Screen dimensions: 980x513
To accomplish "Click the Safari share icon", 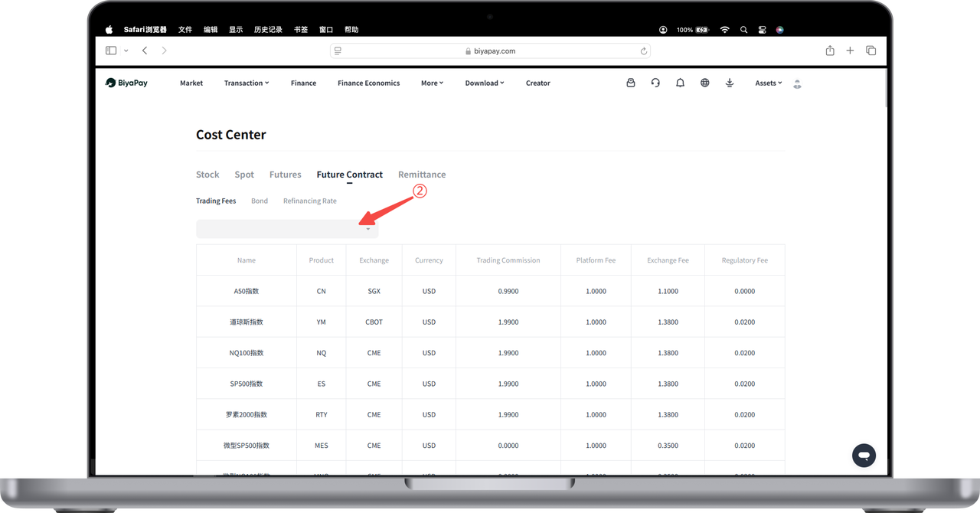I will point(830,51).
